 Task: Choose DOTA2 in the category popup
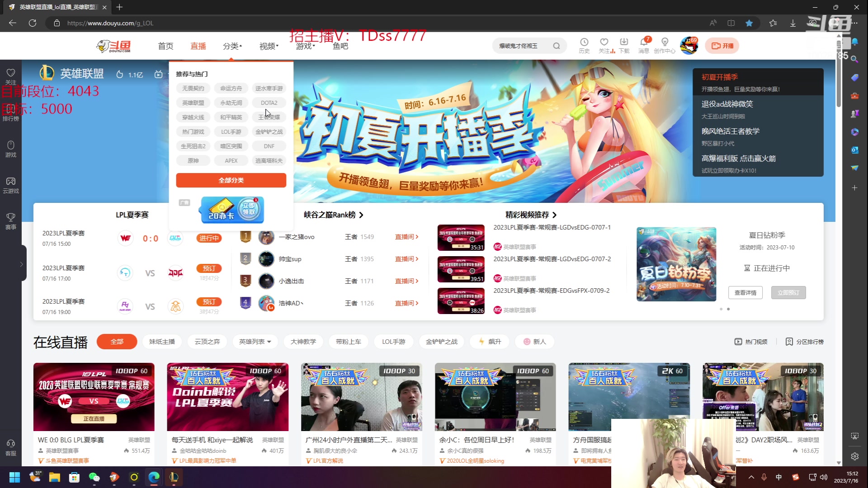(x=269, y=103)
